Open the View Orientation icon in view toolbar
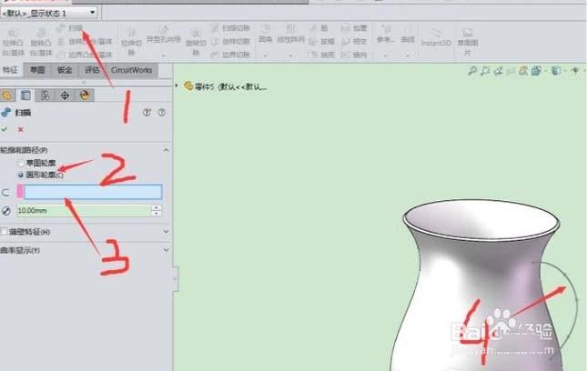The width and height of the screenshot is (588, 371). pyautogui.click(x=536, y=70)
